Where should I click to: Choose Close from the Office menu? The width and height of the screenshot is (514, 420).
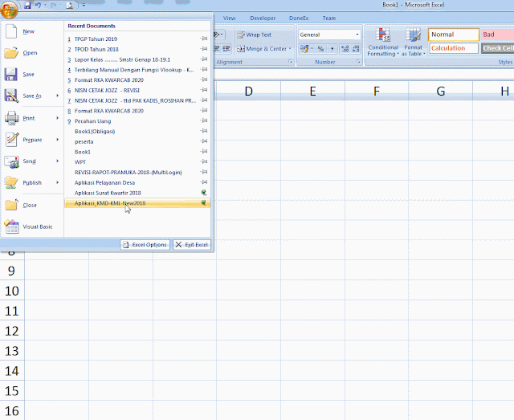[32, 206]
